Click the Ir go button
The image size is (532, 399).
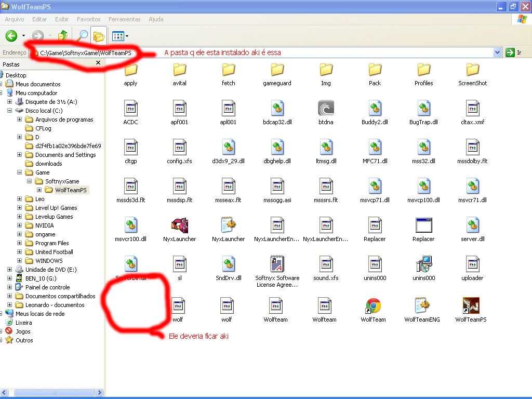[514, 52]
